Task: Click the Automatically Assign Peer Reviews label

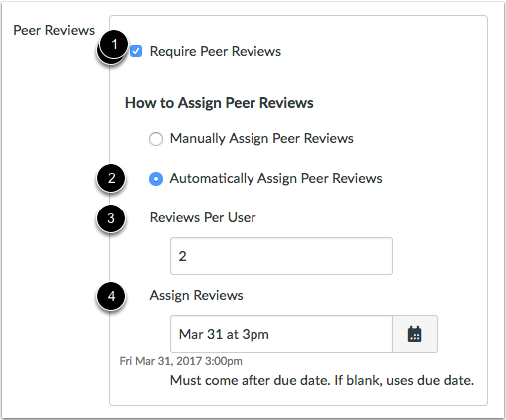Action: 275,178
